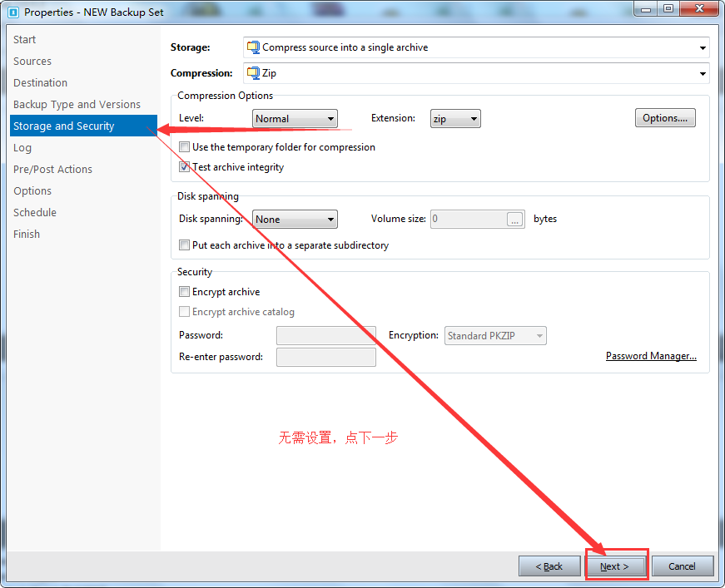Open the Pre/Post Actions page

(x=52, y=170)
